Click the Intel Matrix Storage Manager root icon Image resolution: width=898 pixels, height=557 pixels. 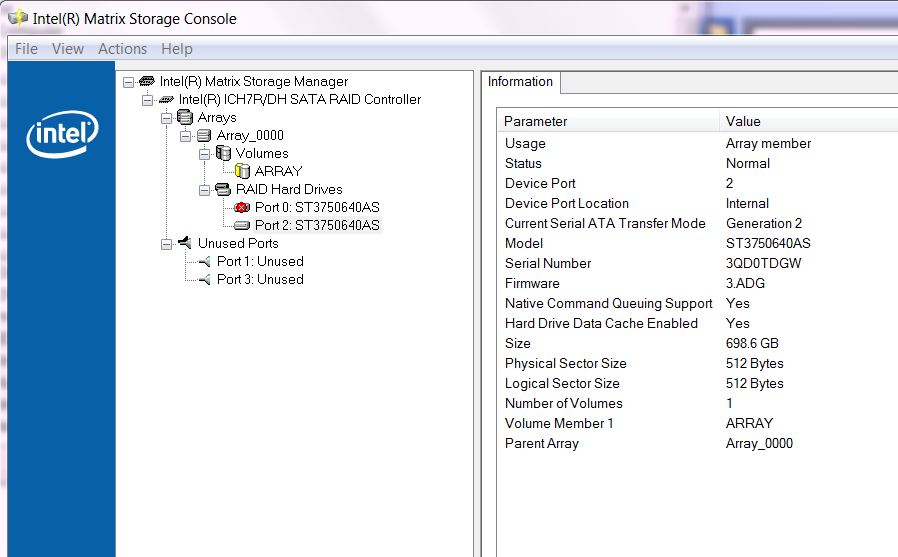pos(147,81)
